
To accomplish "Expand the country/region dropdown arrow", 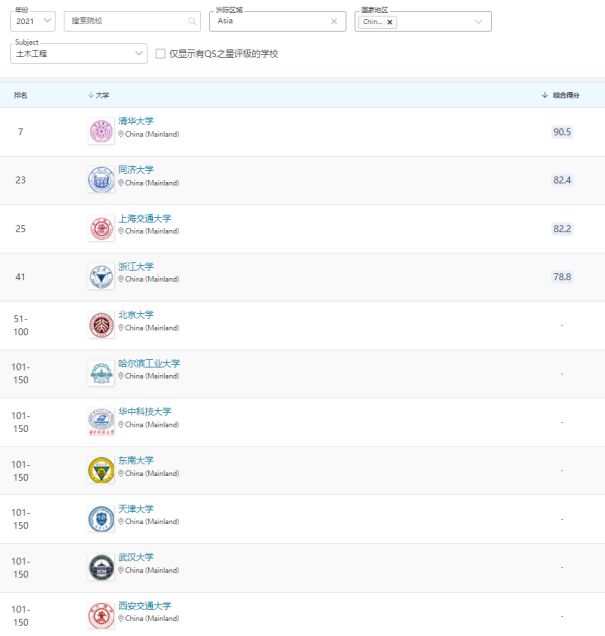I will [x=478, y=21].
